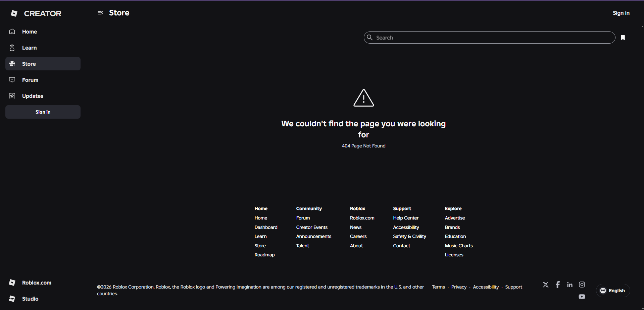
Task: Open the footer Creator Events link
Action: pyautogui.click(x=312, y=227)
